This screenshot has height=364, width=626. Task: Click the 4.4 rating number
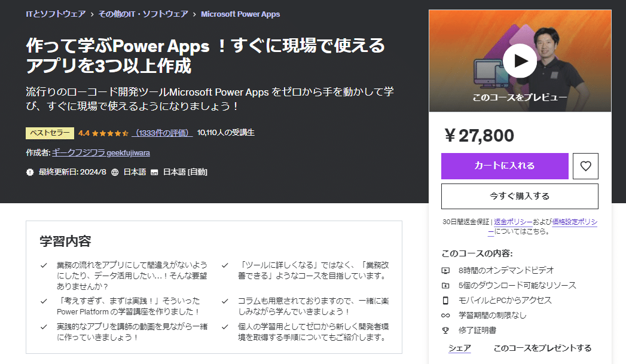(84, 133)
